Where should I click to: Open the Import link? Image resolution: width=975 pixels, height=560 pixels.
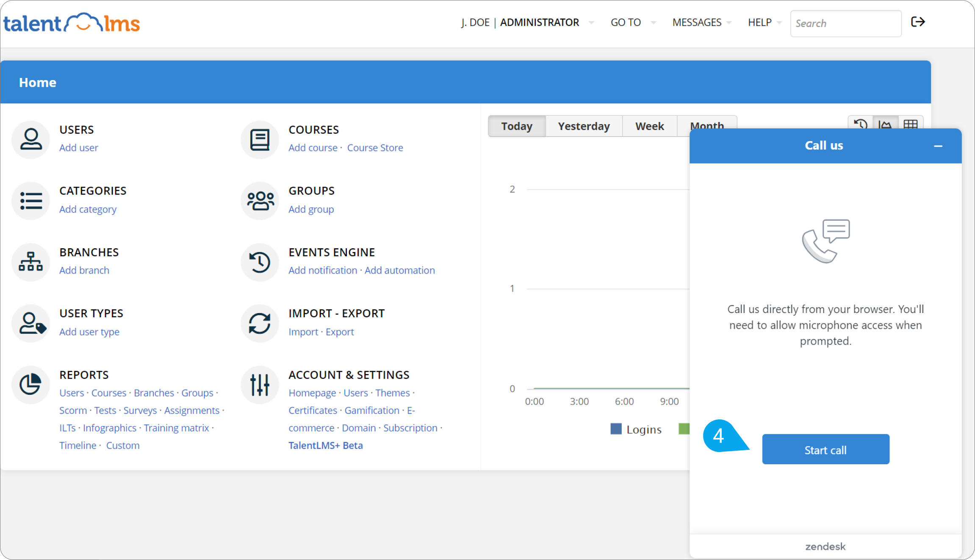point(303,332)
